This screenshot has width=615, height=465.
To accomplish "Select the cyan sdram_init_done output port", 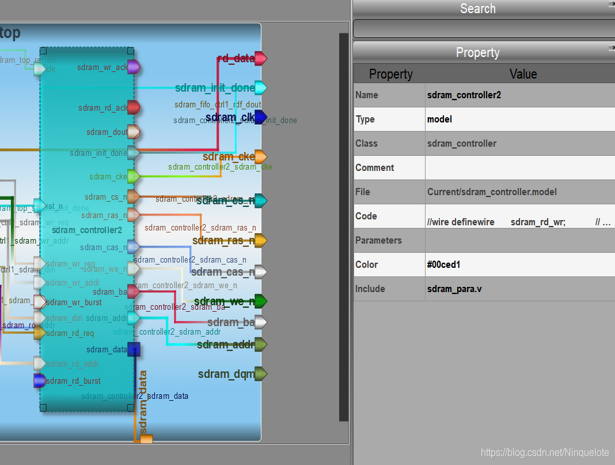I will (x=260, y=88).
